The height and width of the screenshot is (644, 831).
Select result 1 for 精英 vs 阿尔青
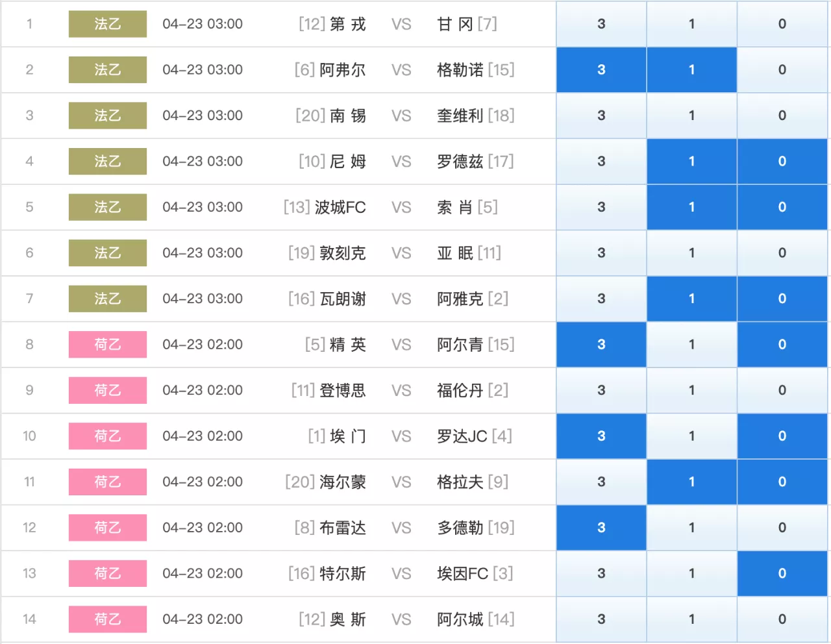coord(691,344)
